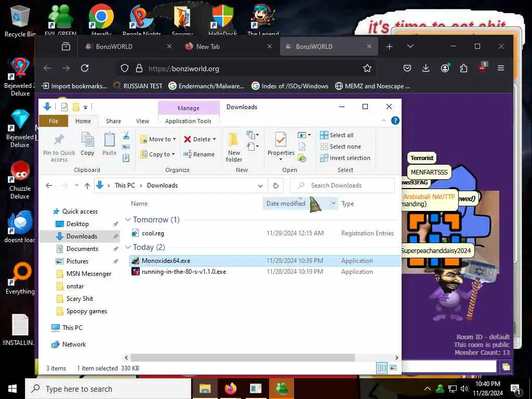
Task: Switch to Large icons view in status bar
Action: pyautogui.click(x=393, y=368)
